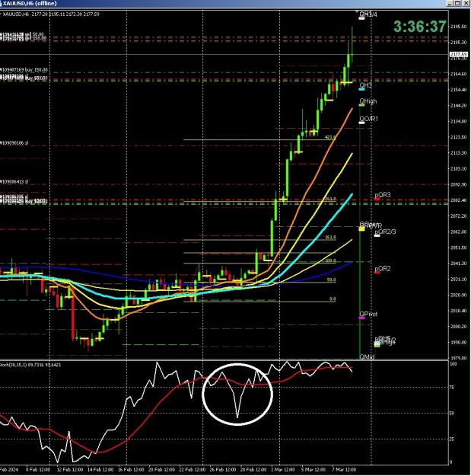Click the 2000.20 price scale value

click(x=459, y=327)
